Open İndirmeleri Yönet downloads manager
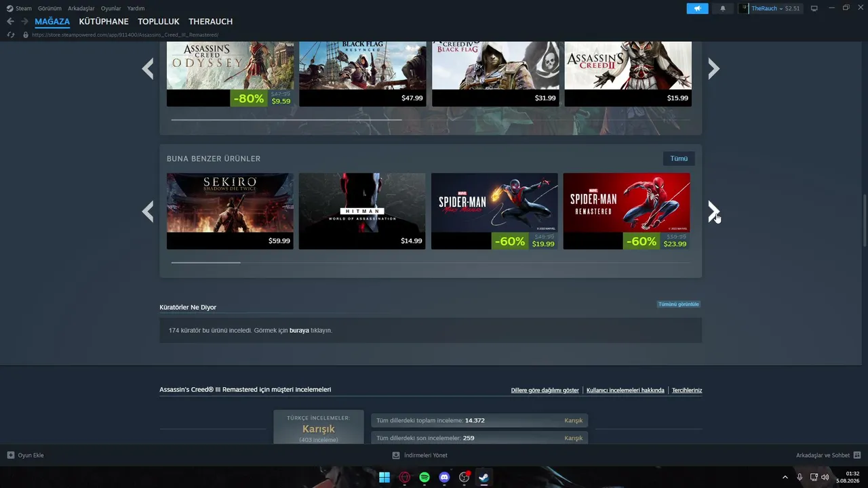868x488 pixels. click(x=420, y=455)
